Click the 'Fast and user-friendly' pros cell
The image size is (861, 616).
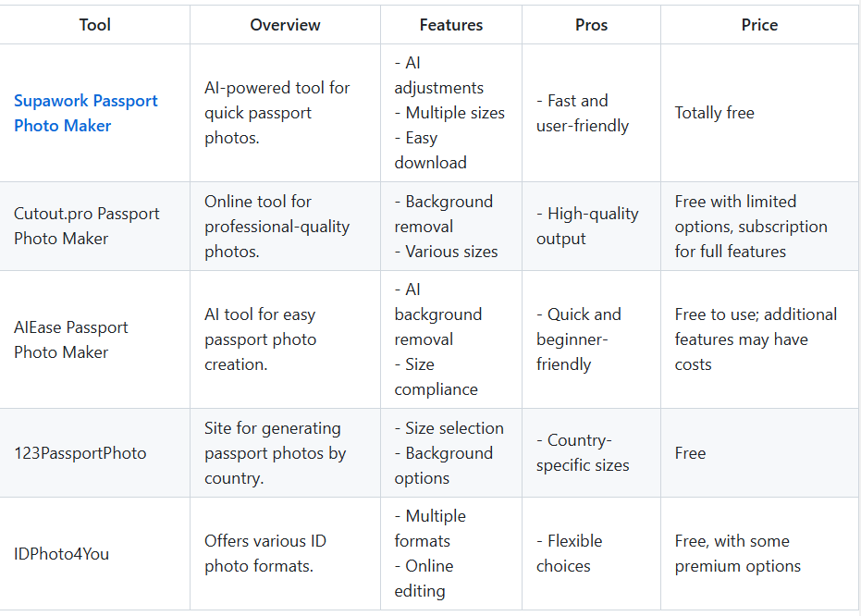[x=583, y=113]
